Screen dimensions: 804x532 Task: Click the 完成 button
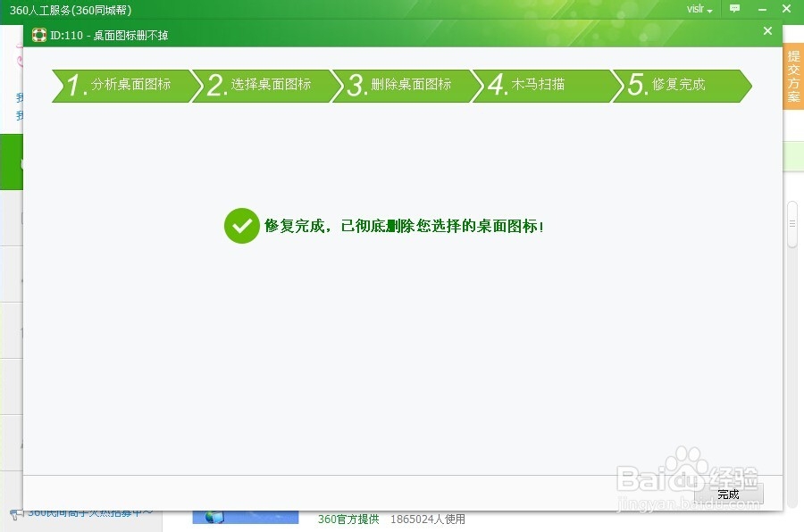(728, 495)
